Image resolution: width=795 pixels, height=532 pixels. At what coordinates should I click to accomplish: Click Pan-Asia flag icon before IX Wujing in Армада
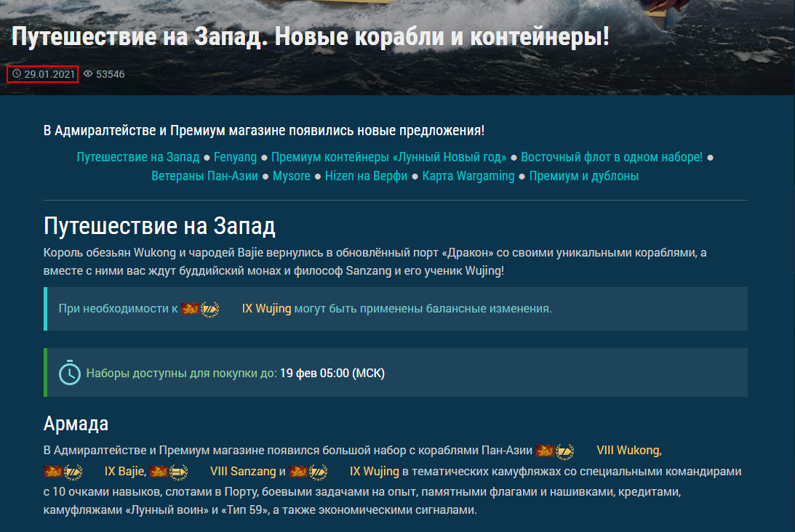[x=298, y=472]
